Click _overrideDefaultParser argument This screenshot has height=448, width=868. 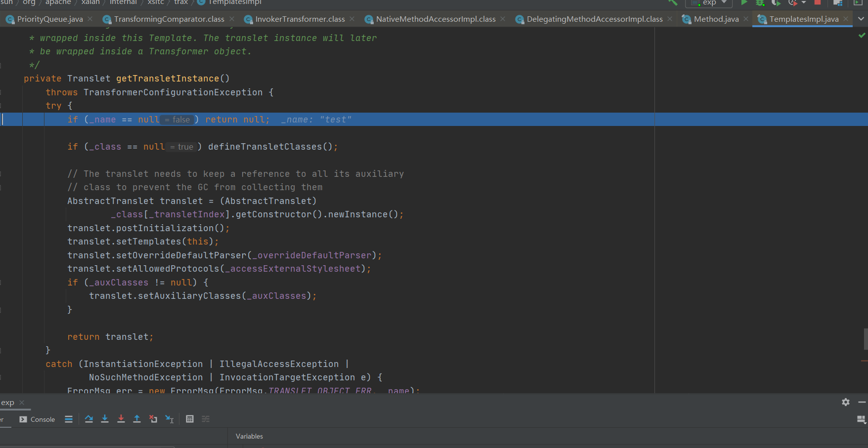click(312, 255)
